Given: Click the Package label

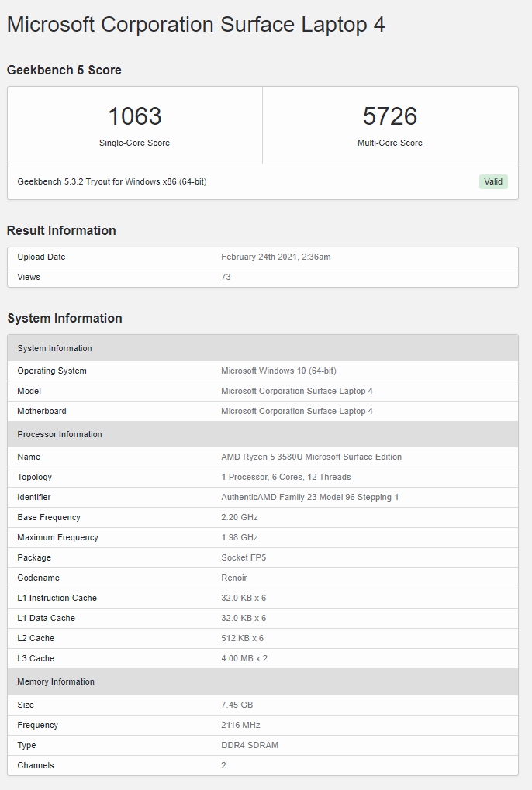Looking at the screenshot, I should (34, 557).
